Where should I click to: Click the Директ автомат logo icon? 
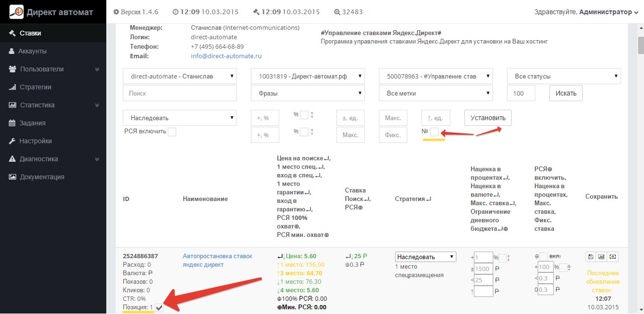coord(17,12)
